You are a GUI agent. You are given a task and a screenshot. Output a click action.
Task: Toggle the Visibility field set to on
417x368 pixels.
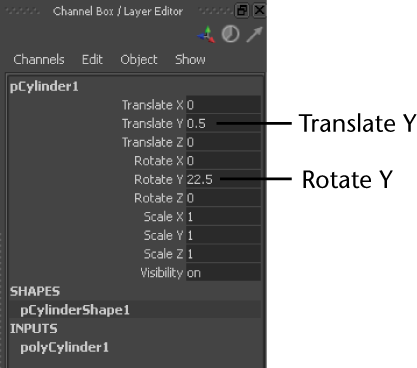tap(223, 273)
